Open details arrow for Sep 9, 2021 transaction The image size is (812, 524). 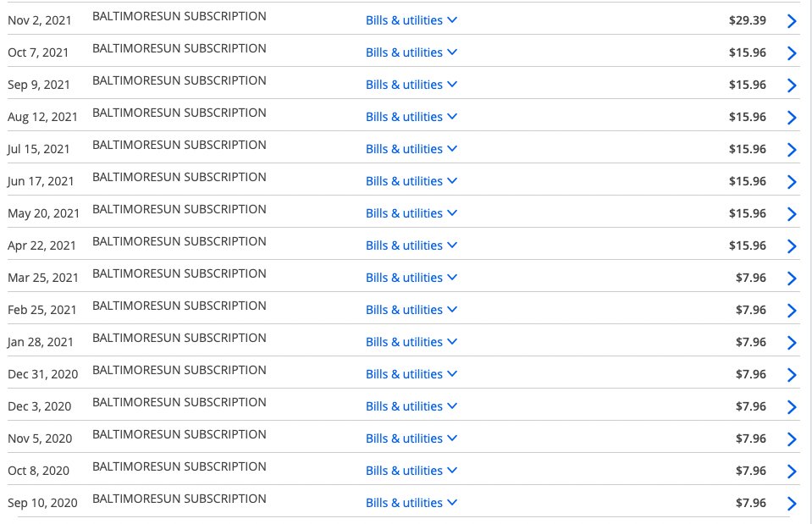click(792, 85)
